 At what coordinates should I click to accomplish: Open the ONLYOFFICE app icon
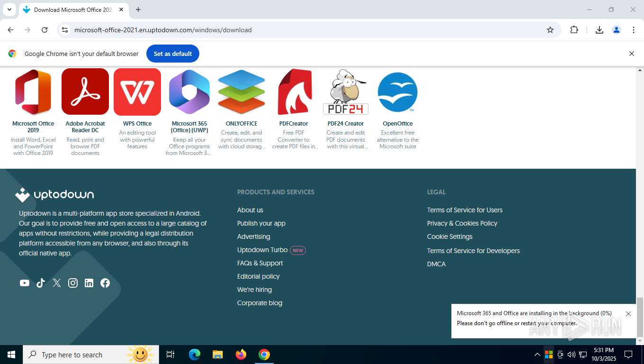pyautogui.click(x=241, y=92)
